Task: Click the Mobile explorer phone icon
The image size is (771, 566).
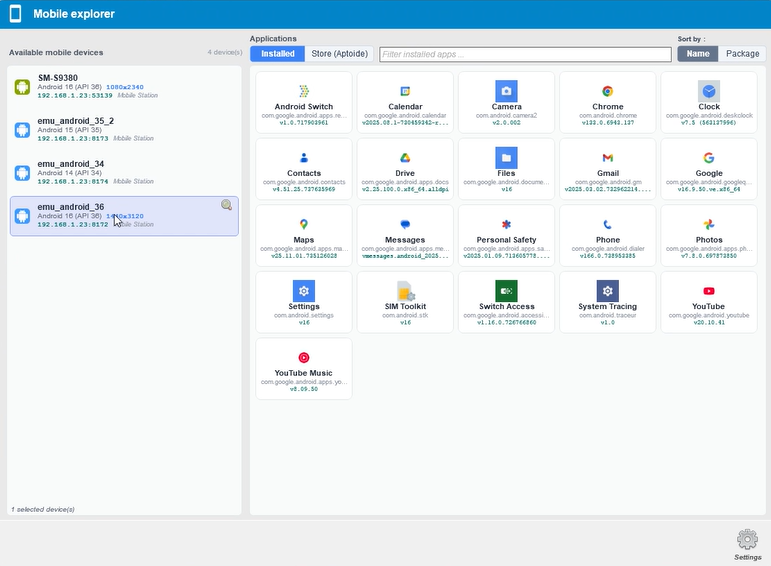Action: click(x=15, y=14)
